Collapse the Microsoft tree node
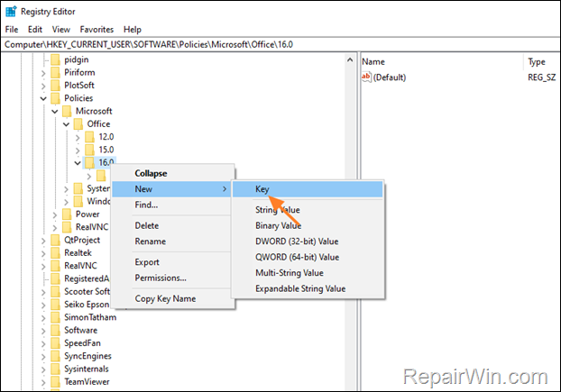Image resolution: width=561 pixels, height=392 pixels. pyautogui.click(x=55, y=112)
